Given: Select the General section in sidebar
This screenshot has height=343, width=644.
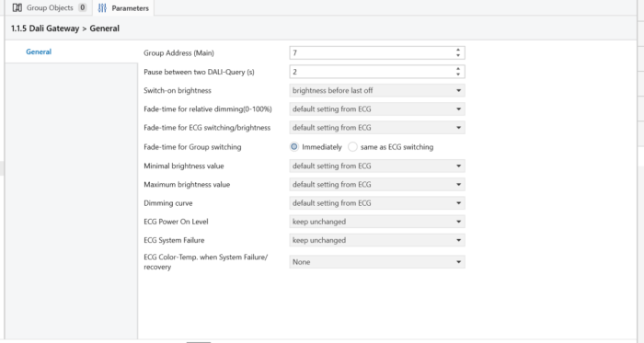Looking at the screenshot, I should pos(39,51).
